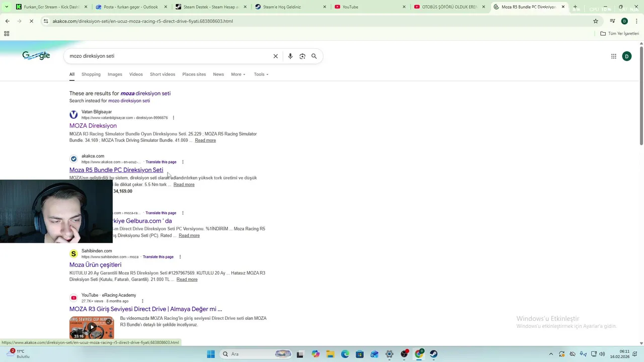Open three-dot options for Sahibinden result
The width and height of the screenshot is (644, 362).
(180, 257)
